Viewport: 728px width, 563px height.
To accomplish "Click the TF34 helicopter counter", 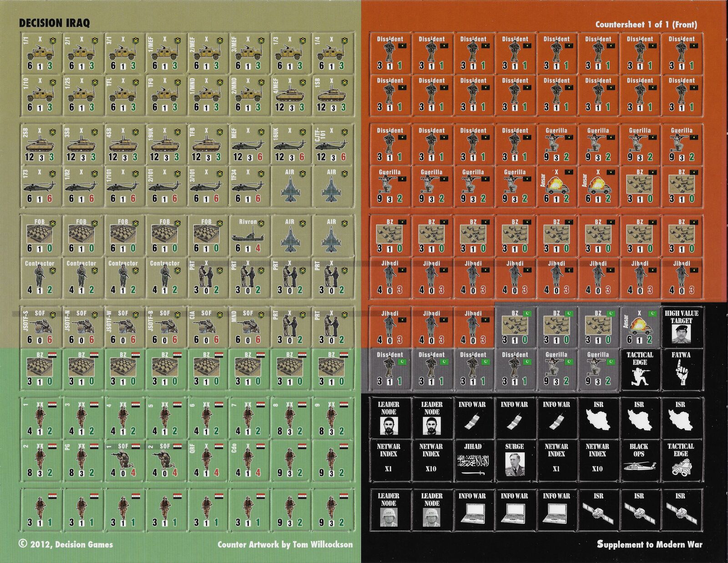I will pyautogui.click(x=248, y=186).
